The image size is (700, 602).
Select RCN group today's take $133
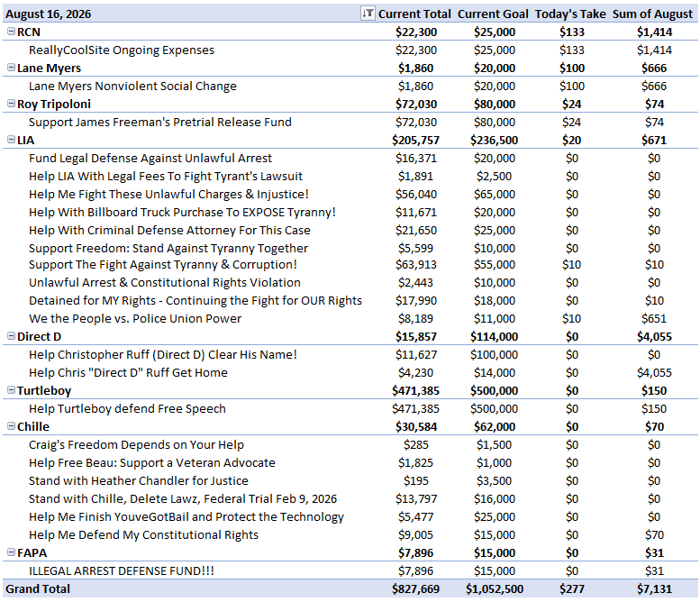tap(572, 32)
